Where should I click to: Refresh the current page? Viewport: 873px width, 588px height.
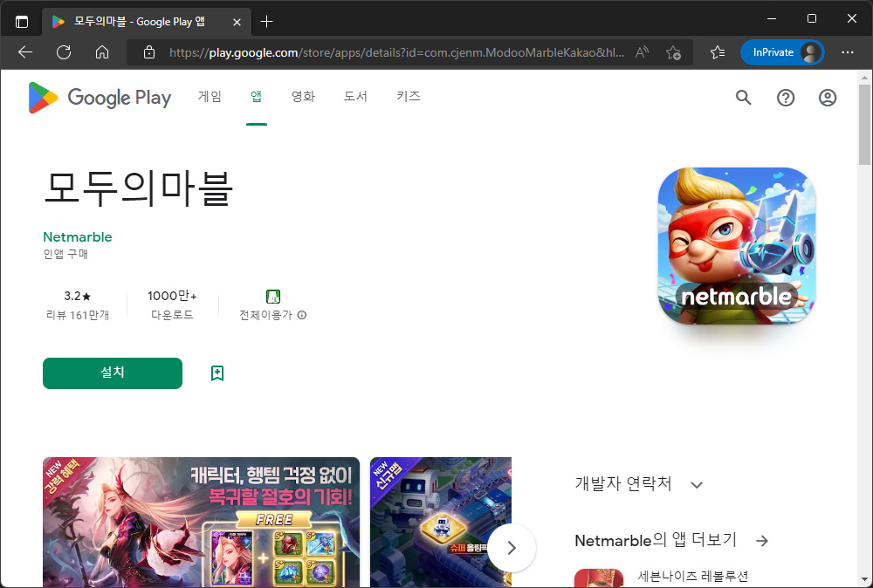(x=64, y=52)
